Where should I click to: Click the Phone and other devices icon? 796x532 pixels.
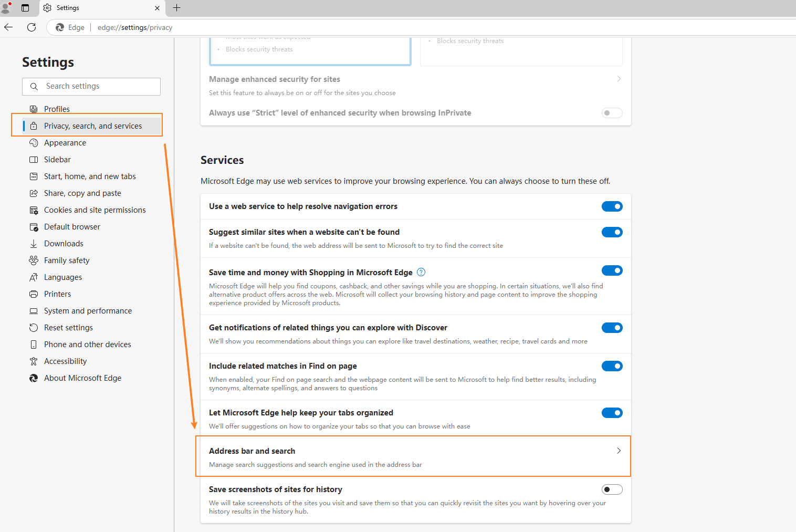pyautogui.click(x=34, y=345)
